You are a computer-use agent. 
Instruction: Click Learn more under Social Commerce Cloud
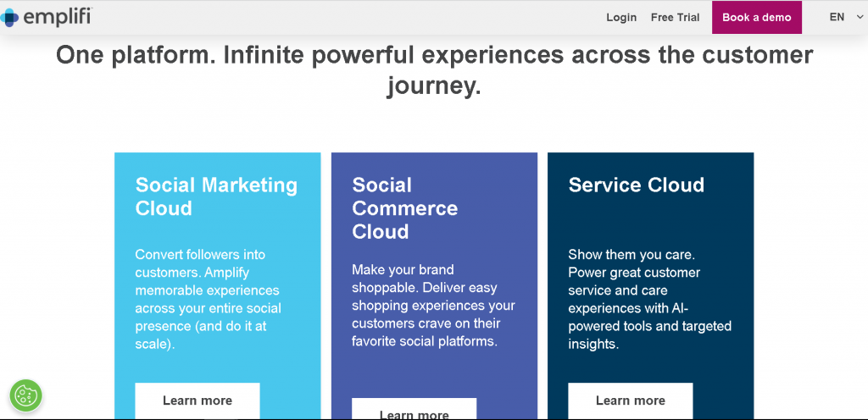(414, 412)
